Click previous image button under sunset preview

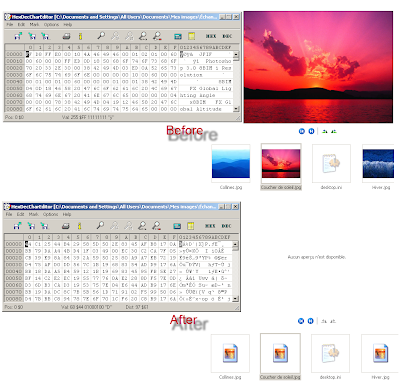click(302, 131)
